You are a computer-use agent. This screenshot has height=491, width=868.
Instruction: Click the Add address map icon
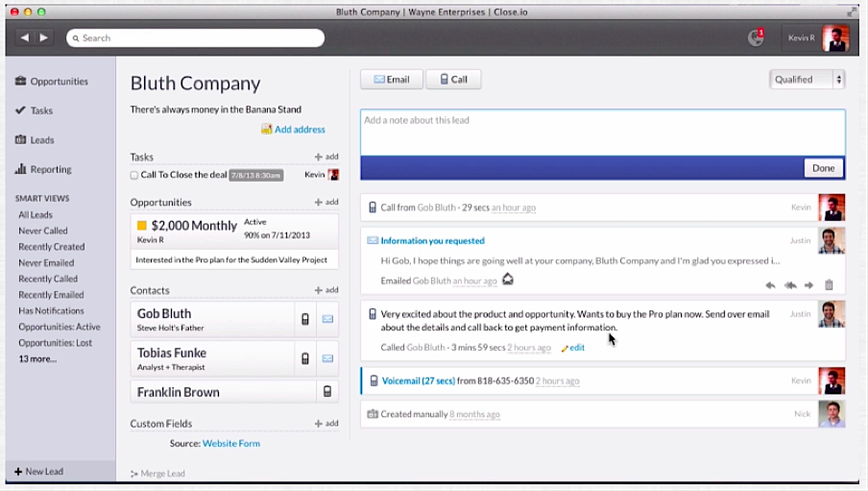(x=266, y=129)
